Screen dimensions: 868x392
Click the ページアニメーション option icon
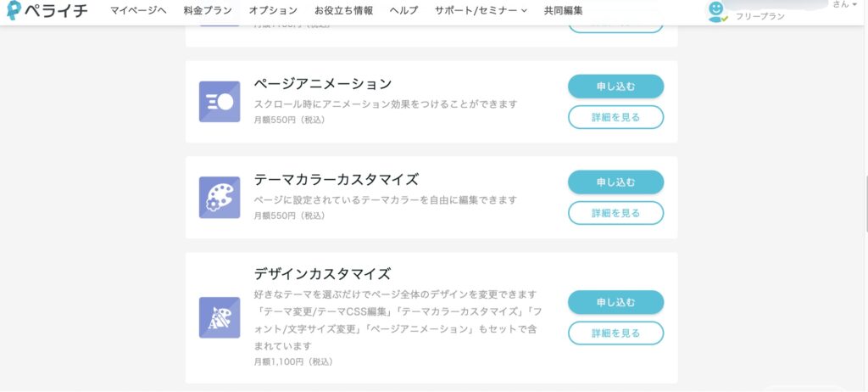(220, 102)
